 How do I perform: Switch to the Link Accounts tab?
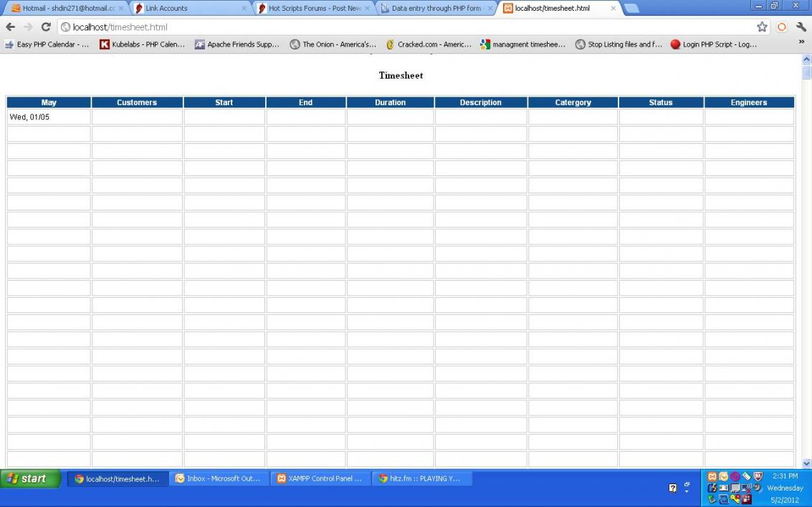pyautogui.click(x=191, y=9)
